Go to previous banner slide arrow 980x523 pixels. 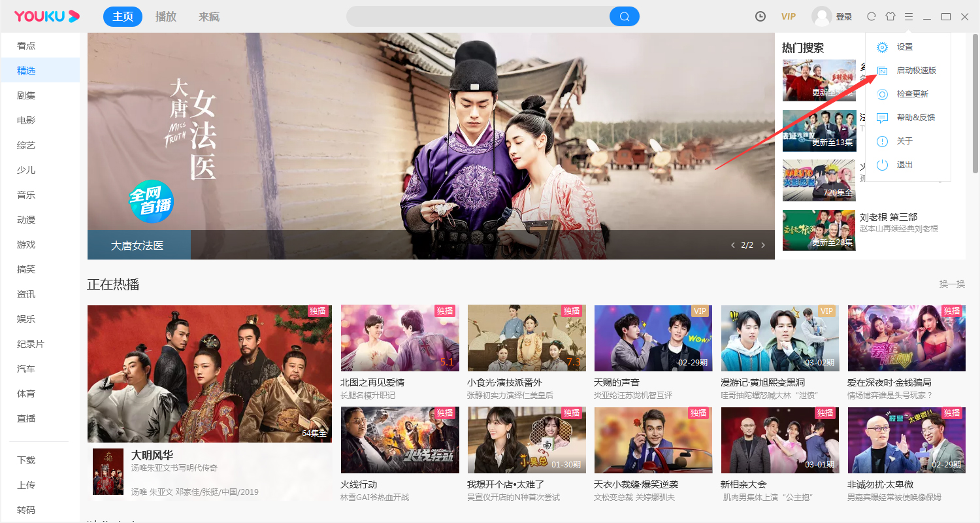(x=732, y=245)
